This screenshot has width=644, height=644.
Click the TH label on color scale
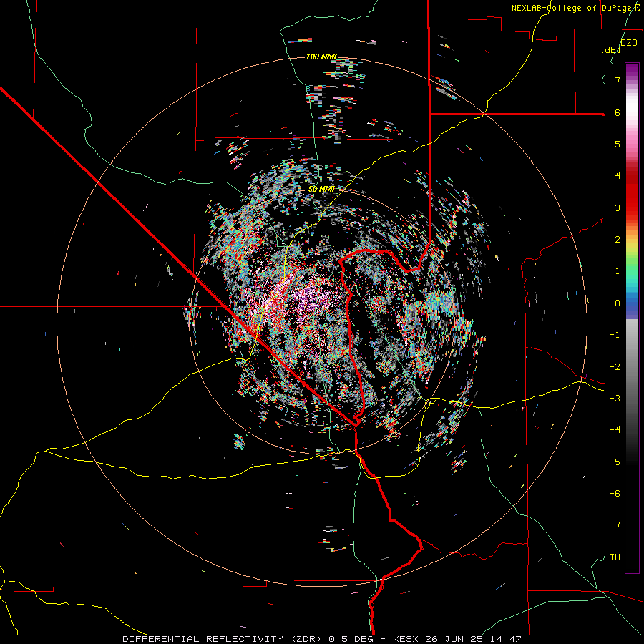[615, 557]
